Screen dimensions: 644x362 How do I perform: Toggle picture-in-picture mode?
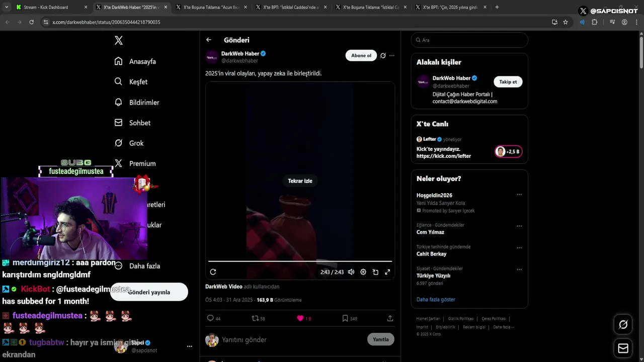(x=375, y=272)
